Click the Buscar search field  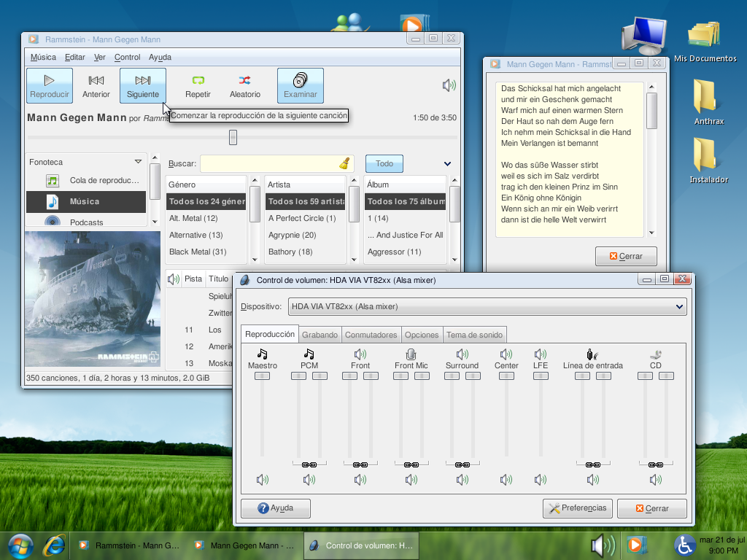pos(269,164)
